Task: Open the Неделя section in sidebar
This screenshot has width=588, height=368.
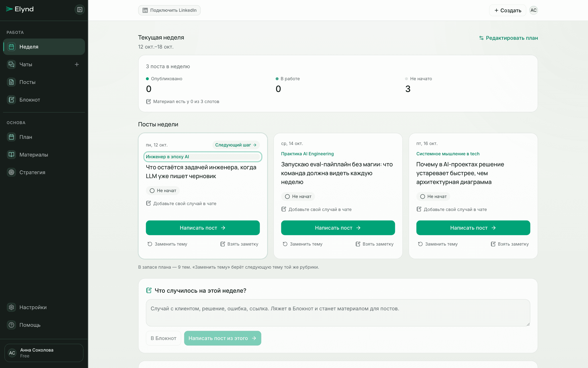Action: (44, 47)
